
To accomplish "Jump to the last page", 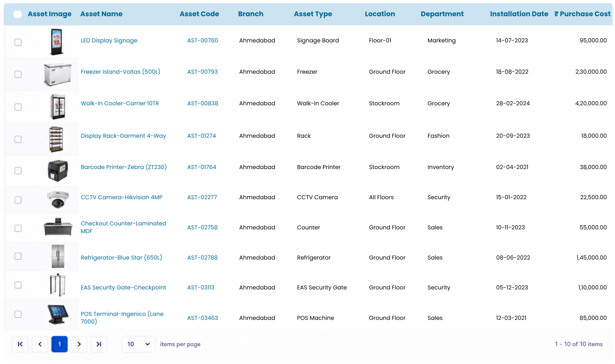I will [x=99, y=344].
